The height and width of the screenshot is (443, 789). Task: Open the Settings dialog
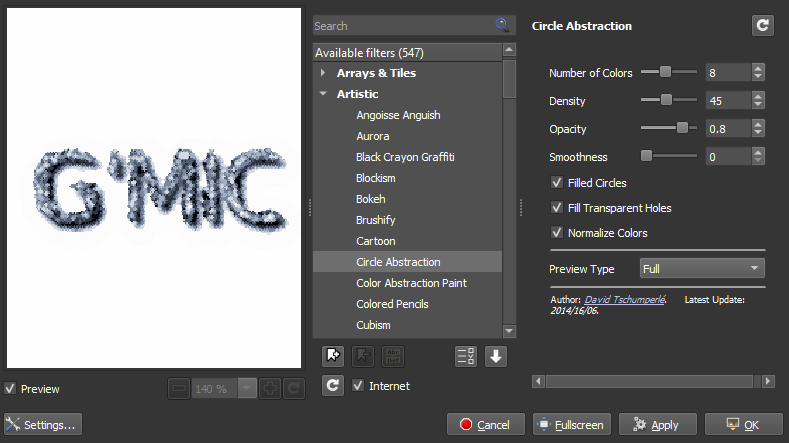pyautogui.click(x=43, y=424)
